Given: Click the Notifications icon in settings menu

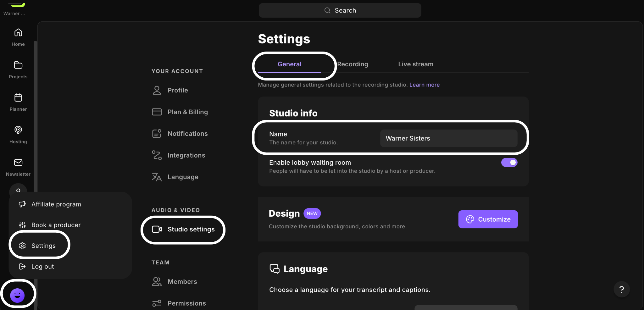Looking at the screenshot, I should tap(157, 134).
